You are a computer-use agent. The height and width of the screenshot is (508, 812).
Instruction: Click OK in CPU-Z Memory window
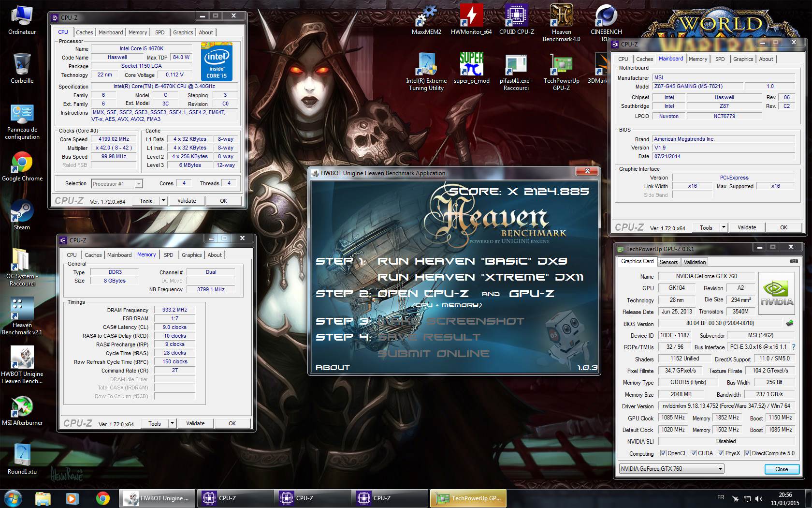point(232,423)
